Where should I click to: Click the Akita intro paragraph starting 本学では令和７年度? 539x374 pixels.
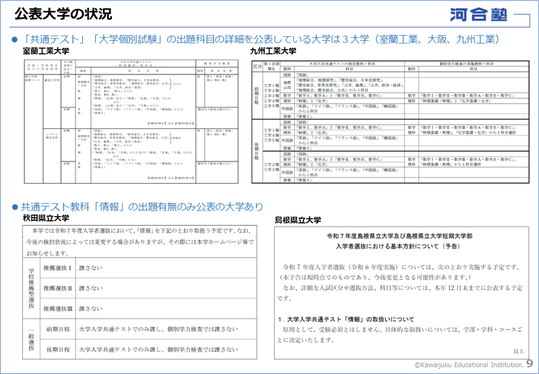pyautogui.click(x=140, y=242)
